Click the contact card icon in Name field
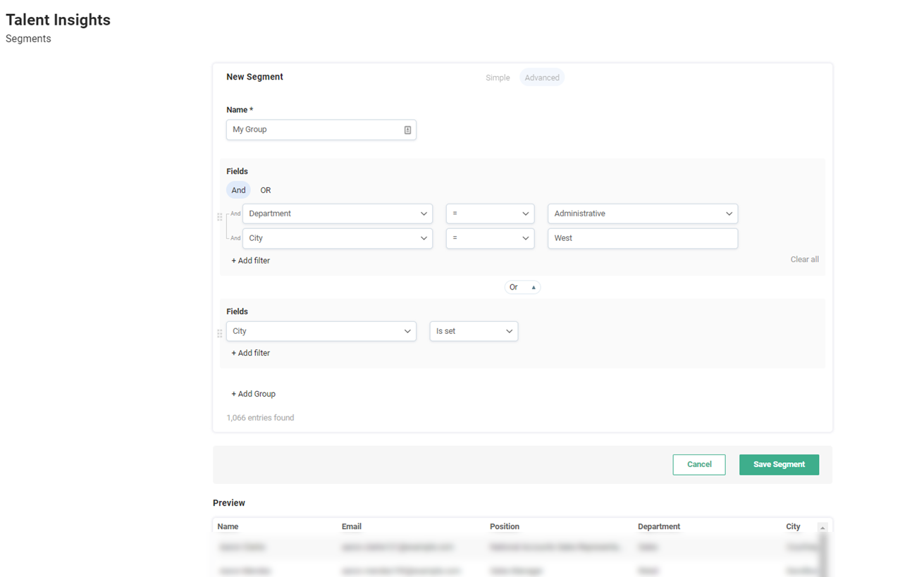 [x=407, y=130]
